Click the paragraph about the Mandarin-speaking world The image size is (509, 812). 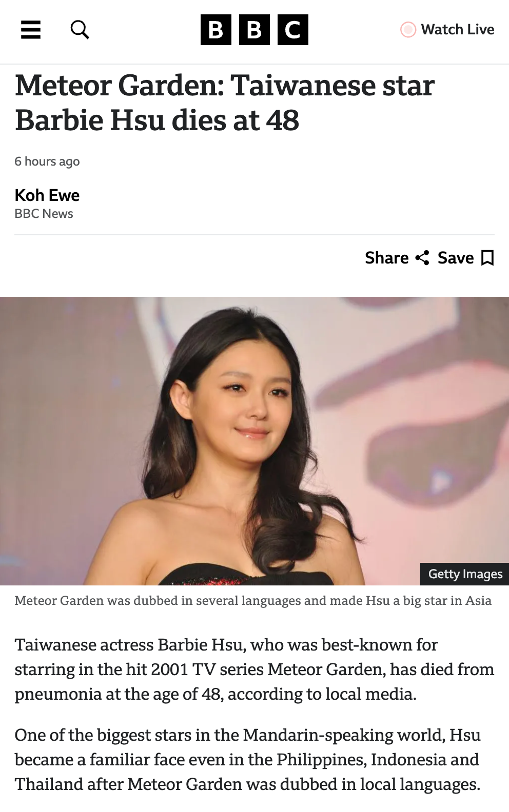[248, 760]
